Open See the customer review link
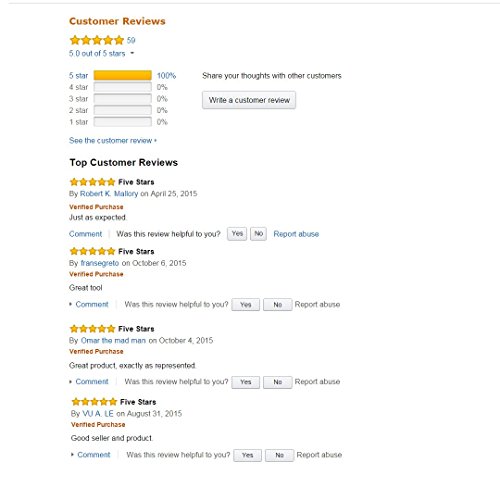 click(x=113, y=141)
